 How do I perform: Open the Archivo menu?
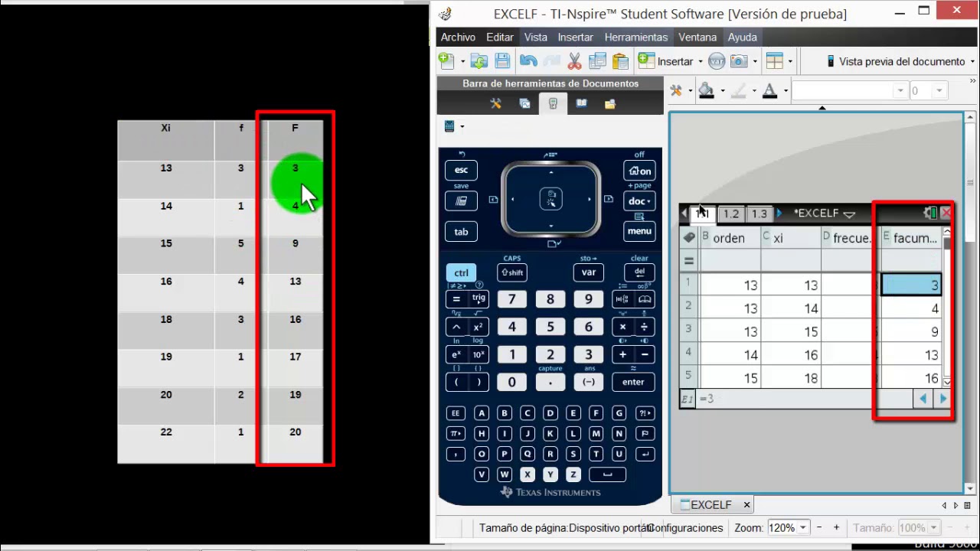tap(458, 37)
